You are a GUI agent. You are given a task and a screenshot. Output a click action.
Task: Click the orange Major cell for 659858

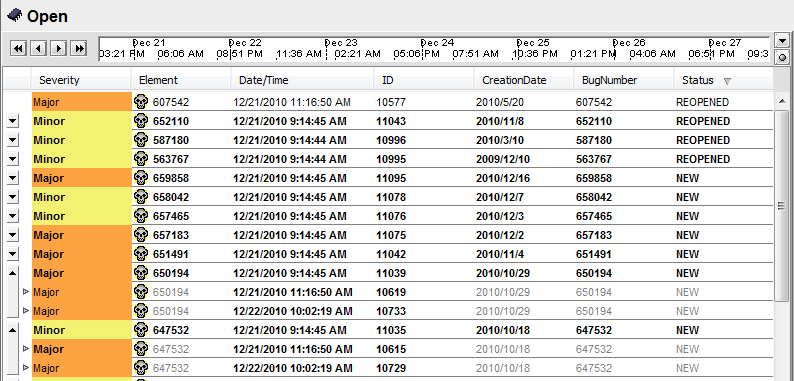82,178
